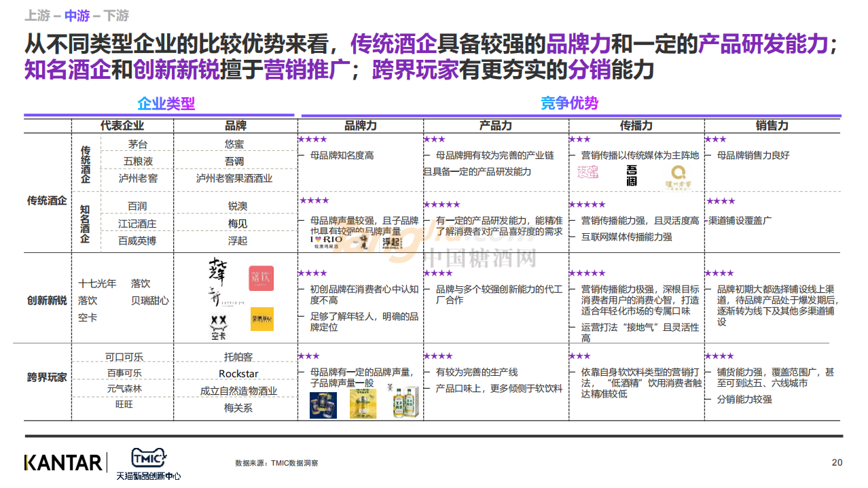Select the 竞争优势 section heading
The width and height of the screenshot is (868, 488).
[570, 103]
